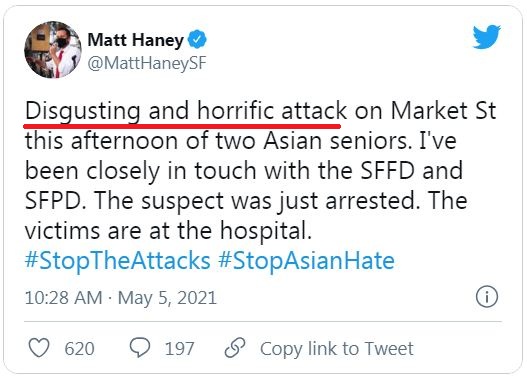Click the 620 likes count
This screenshot has width=527, height=379.
(79, 348)
